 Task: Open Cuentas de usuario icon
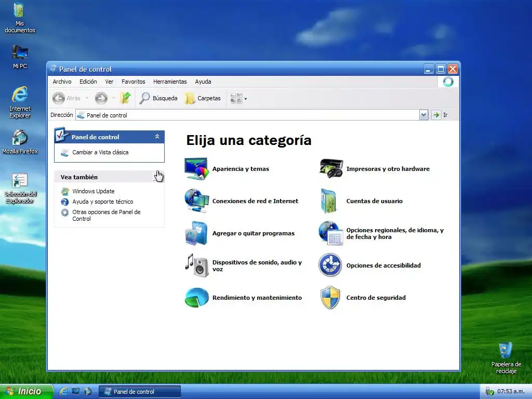coord(328,201)
